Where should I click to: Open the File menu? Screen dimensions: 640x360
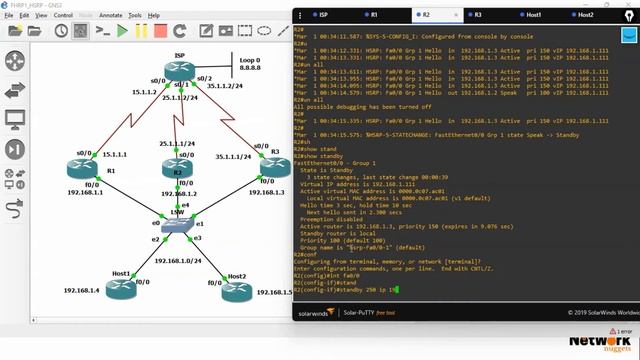click(9, 15)
